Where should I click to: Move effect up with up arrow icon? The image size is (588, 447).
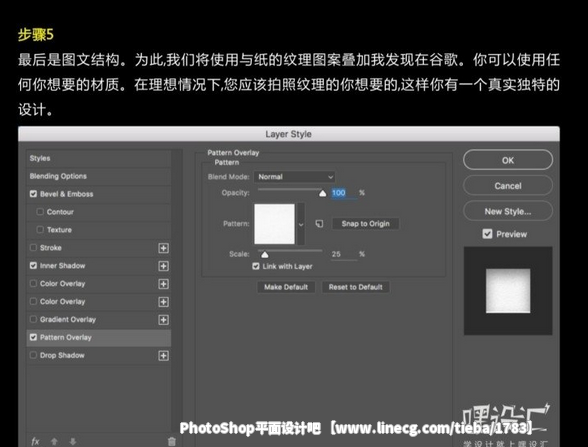tap(54, 441)
